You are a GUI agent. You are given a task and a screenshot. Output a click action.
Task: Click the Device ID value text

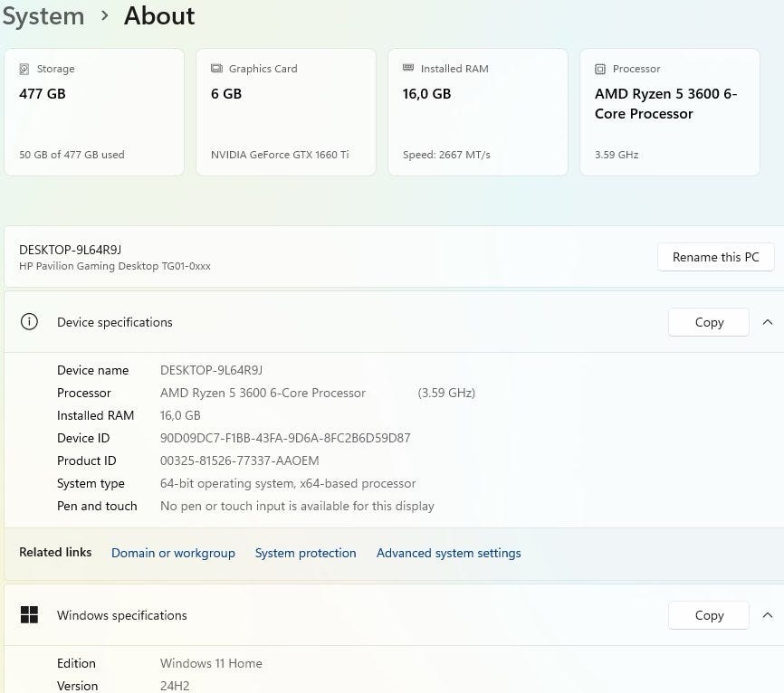[x=285, y=438]
